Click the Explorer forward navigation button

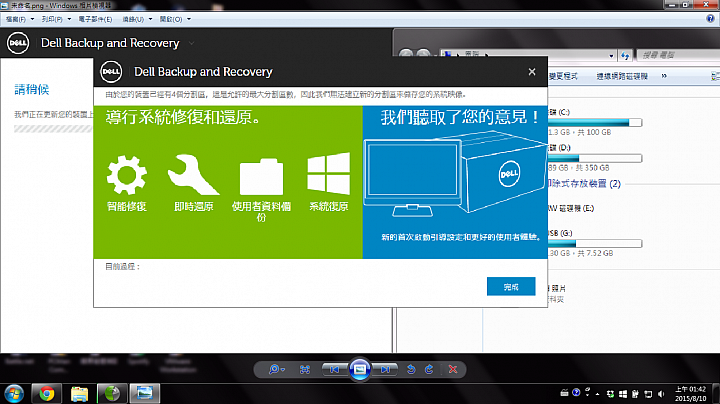(x=423, y=55)
